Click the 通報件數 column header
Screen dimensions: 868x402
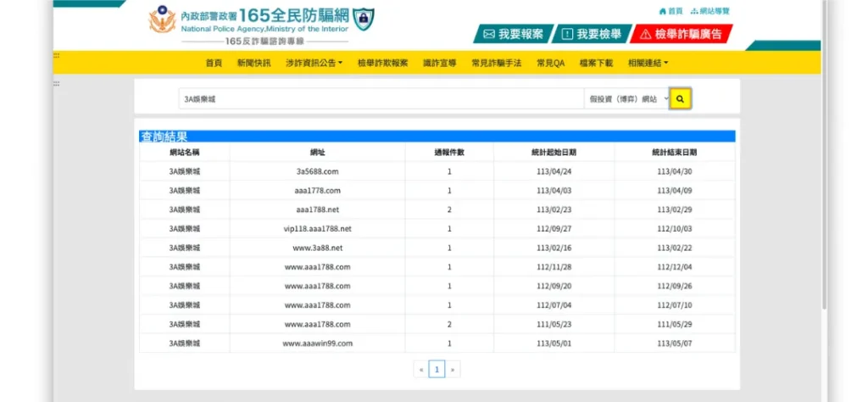[x=449, y=153]
